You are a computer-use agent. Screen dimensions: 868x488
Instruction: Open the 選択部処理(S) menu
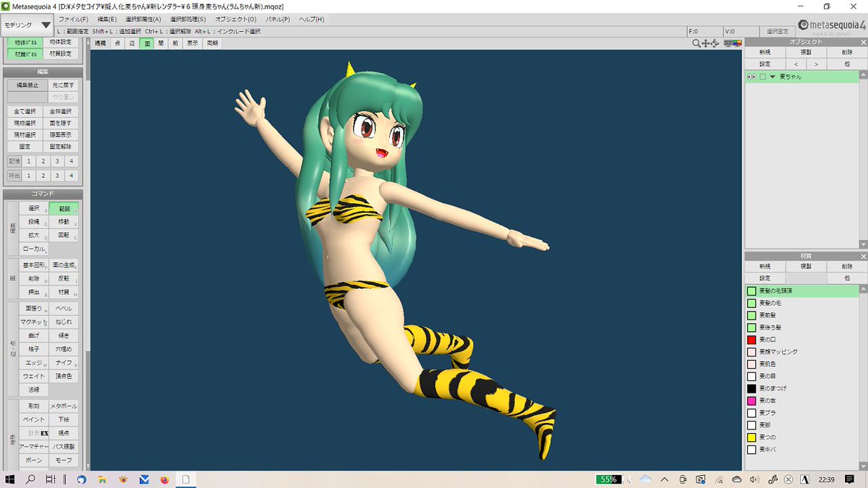coord(187,19)
